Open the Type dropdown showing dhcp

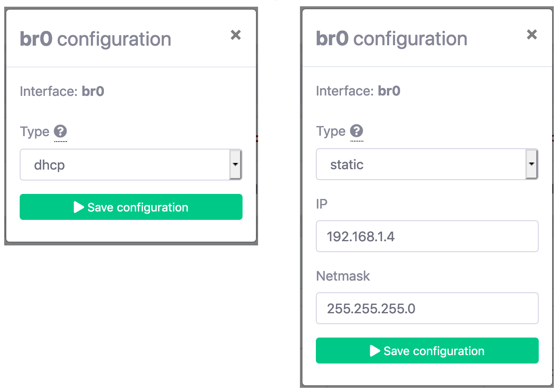[125, 165]
